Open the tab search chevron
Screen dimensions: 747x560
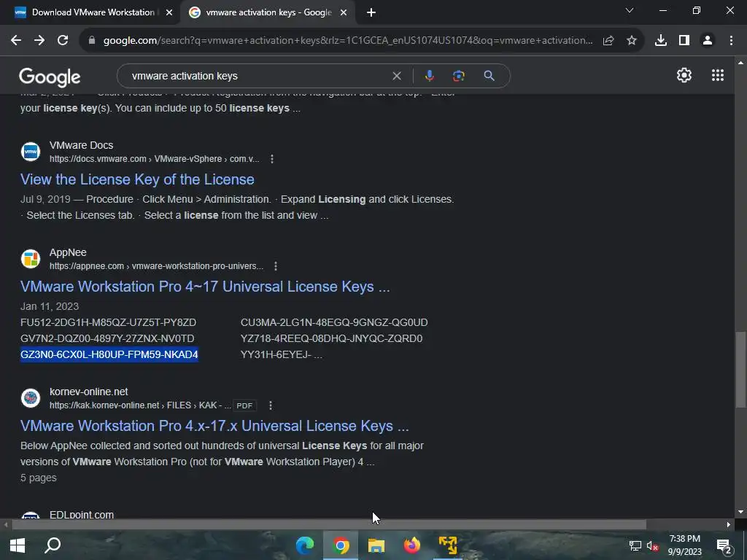[630, 10]
